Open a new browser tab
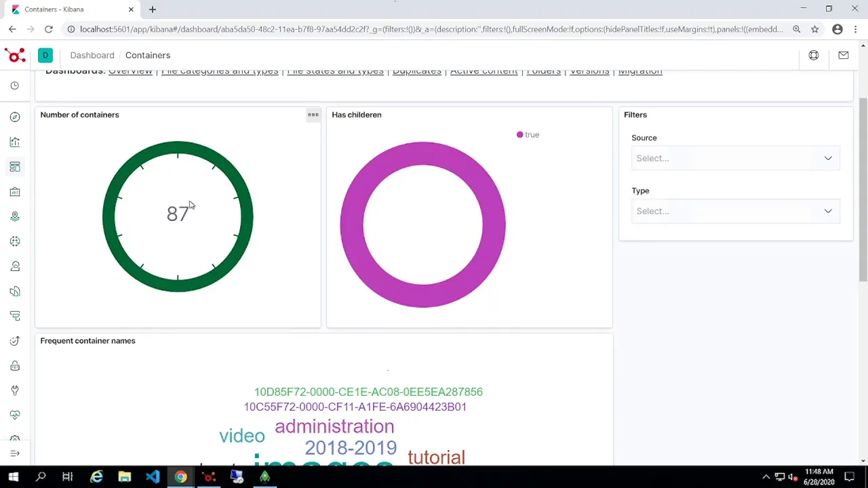 click(x=153, y=9)
